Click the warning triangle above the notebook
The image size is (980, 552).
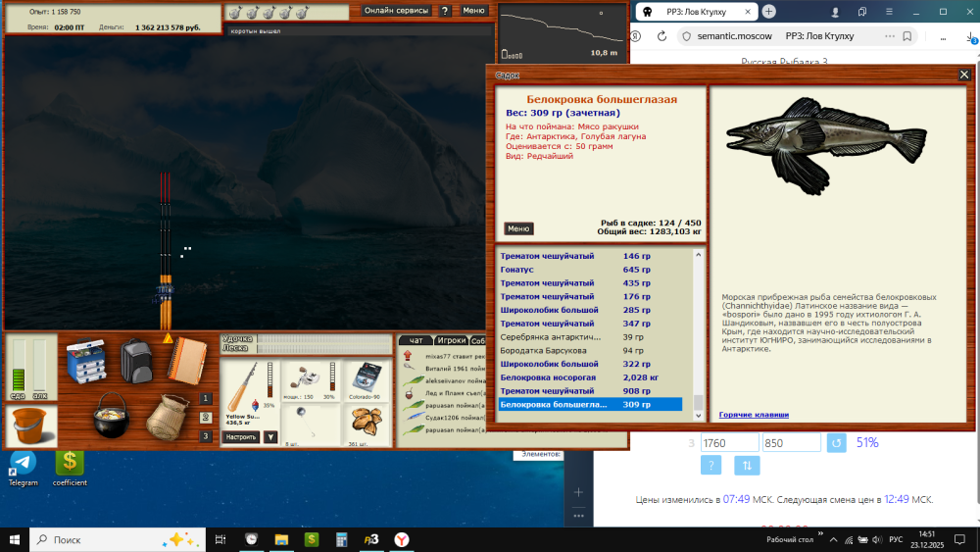[x=169, y=338]
